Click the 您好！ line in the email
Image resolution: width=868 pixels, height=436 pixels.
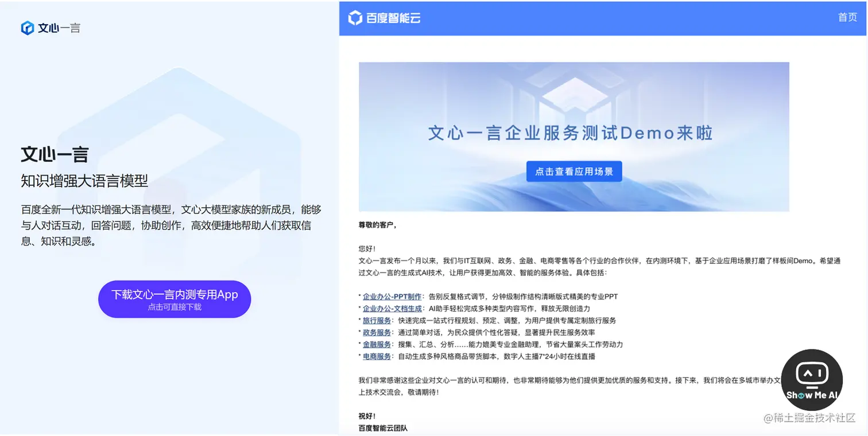pos(367,249)
